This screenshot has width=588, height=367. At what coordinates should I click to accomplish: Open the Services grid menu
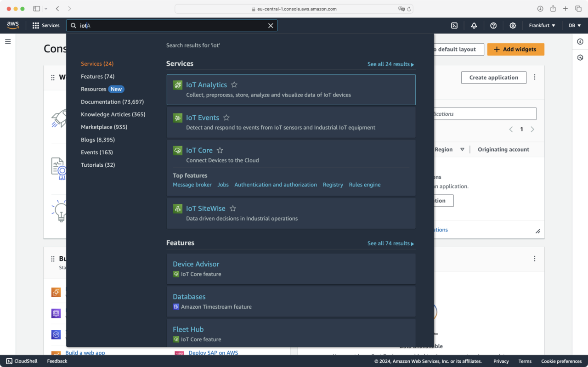coord(46,26)
